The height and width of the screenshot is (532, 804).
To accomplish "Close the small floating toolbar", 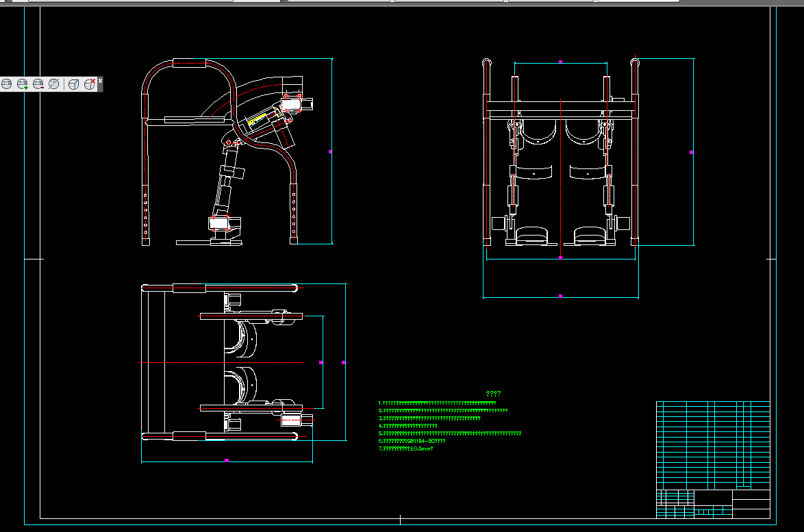I will pyautogui.click(x=101, y=81).
